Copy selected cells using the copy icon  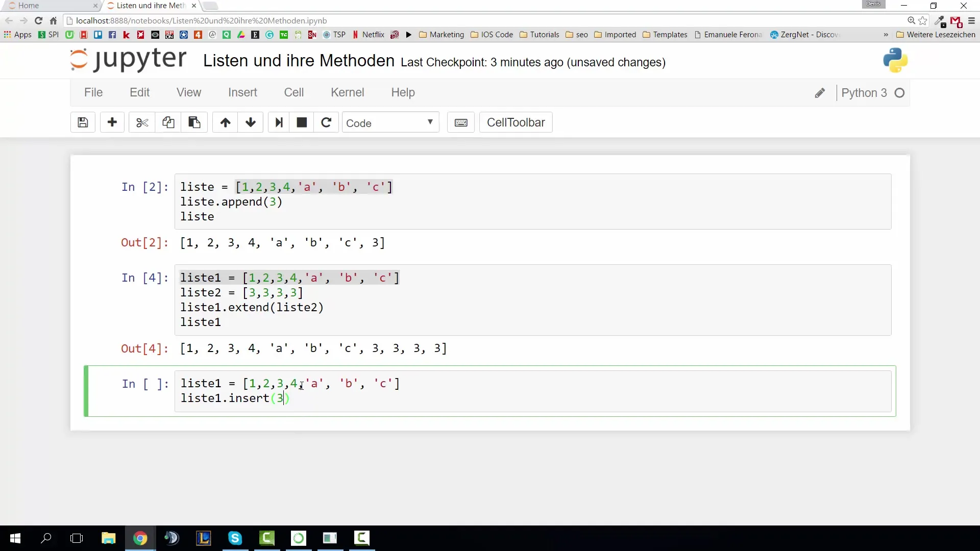pos(168,122)
